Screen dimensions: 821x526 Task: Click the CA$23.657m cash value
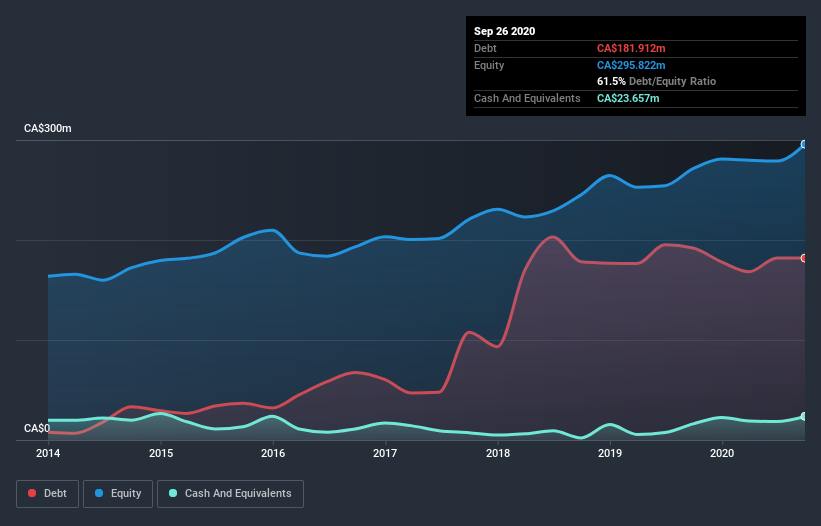[x=628, y=98]
